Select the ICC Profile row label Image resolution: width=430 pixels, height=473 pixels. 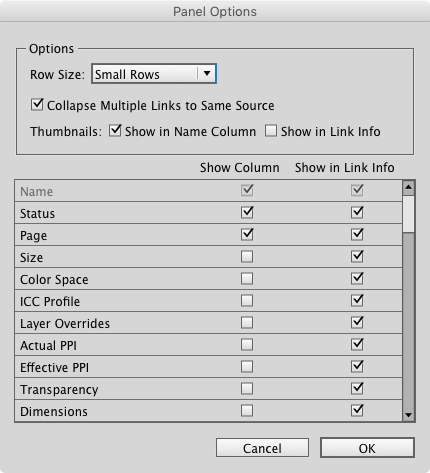tap(50, 301)
